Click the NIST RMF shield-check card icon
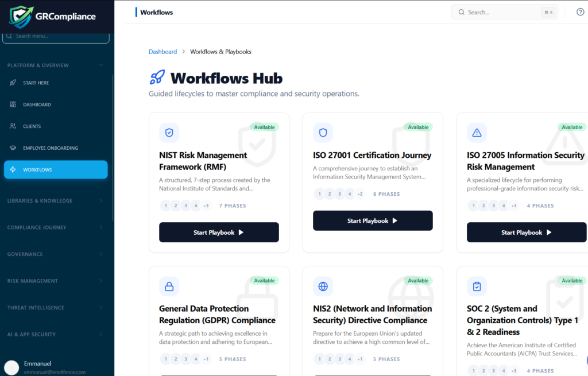 169,133
